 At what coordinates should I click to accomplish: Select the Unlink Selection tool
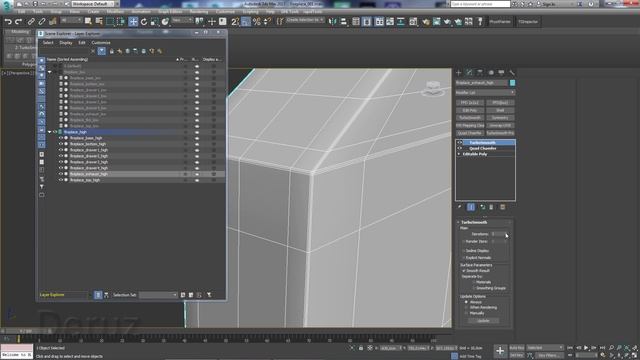[42, 22]
